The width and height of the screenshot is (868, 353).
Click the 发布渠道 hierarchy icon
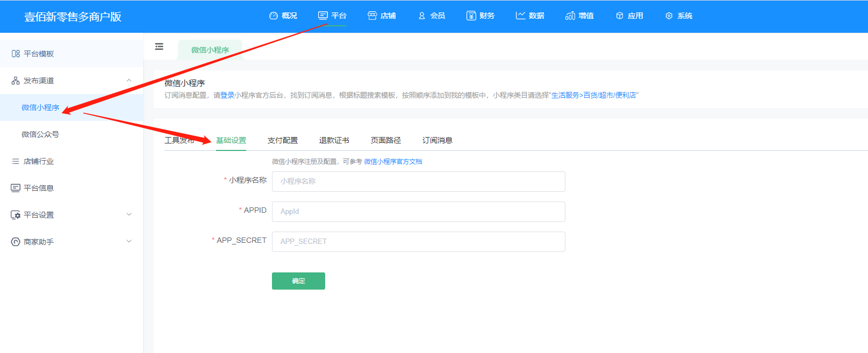point(16,81)
